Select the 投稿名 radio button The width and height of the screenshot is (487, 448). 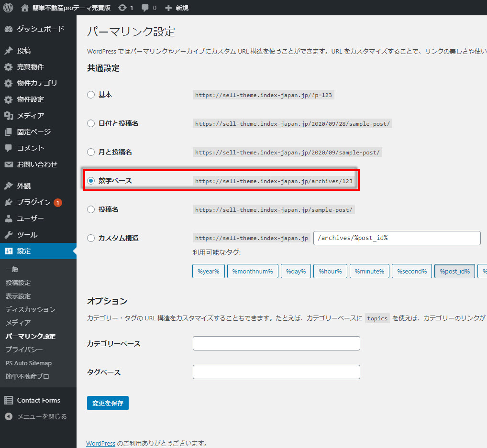pos(91,209)
